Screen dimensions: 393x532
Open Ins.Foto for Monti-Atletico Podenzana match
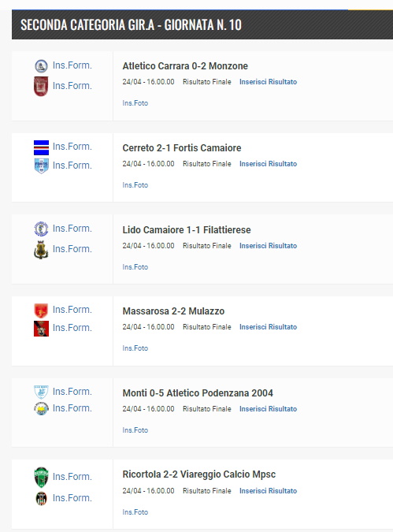[135, 430]
